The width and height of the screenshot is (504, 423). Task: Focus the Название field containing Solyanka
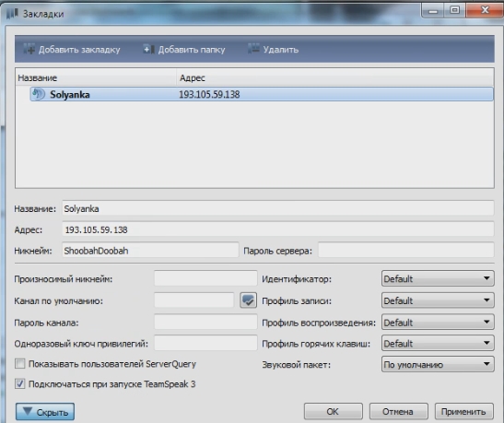tap(277, 208)
